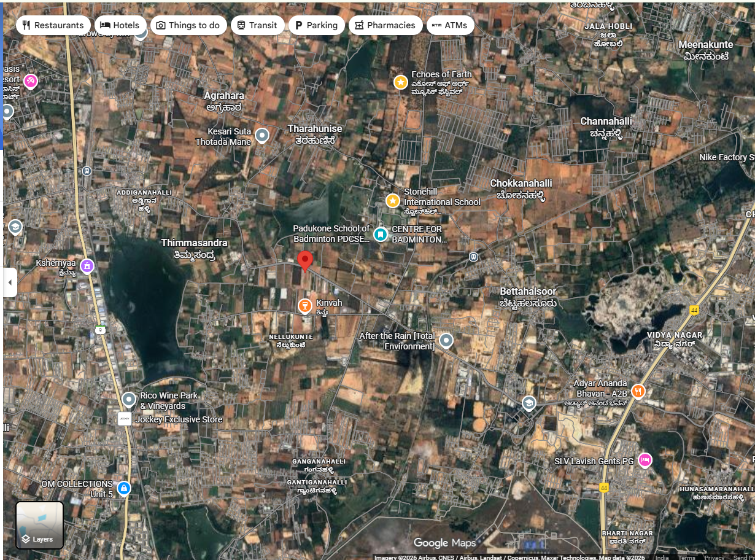This screenshot has width=755, height=560.
Task: Show Hotels on the map
Action: click(120, 25)
